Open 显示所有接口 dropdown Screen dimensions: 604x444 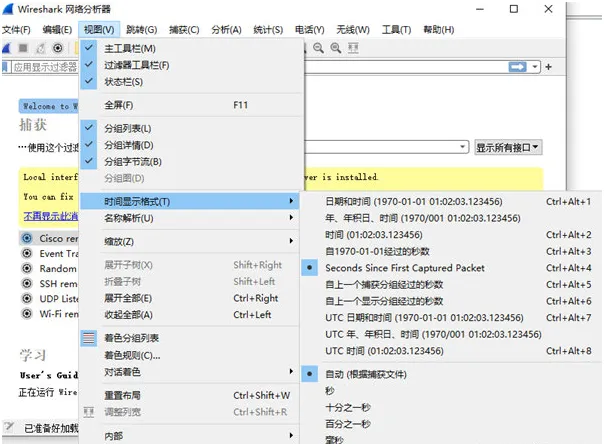[508, 147]
